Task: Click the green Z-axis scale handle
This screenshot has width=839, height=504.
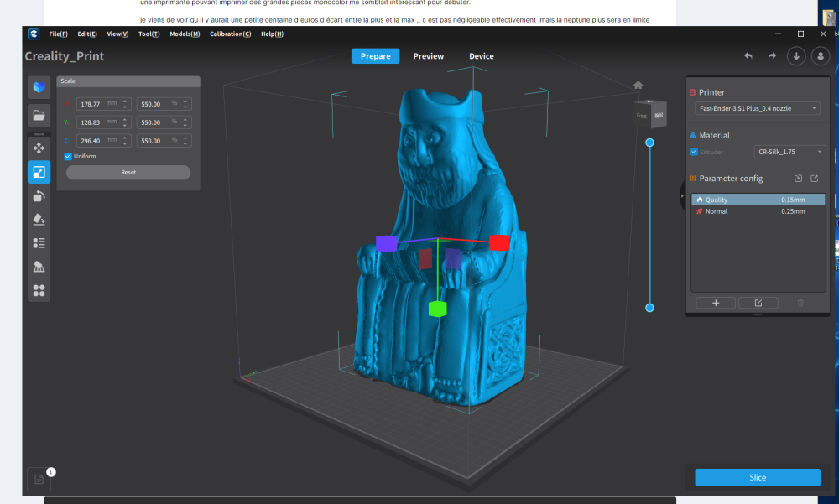Action: point(438,309)
